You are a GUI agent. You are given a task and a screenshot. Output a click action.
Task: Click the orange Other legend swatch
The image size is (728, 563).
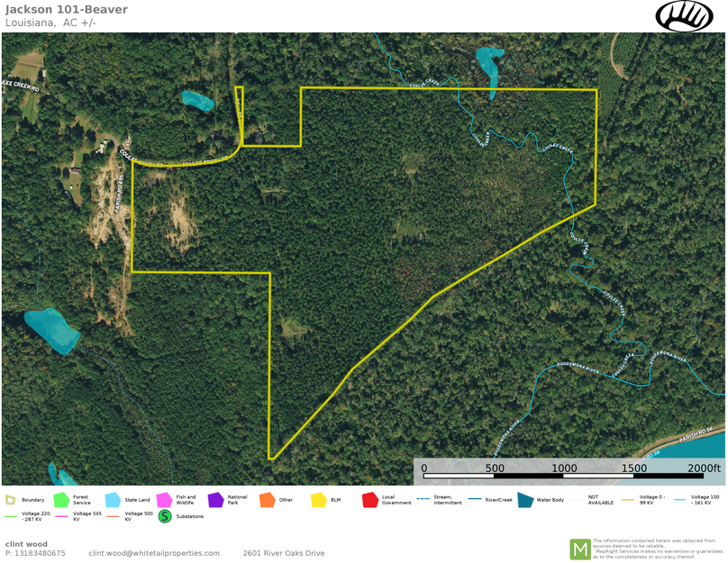click(x=267, y=499)
